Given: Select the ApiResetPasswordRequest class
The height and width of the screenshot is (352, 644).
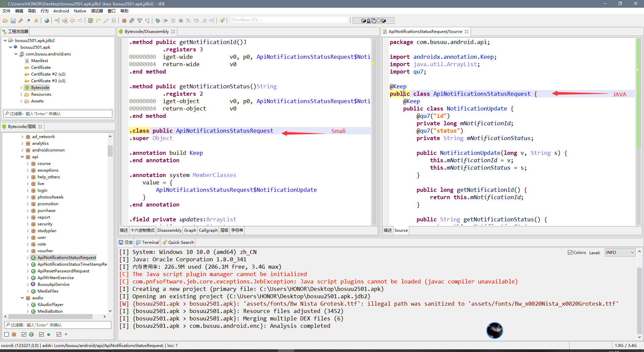Looking at the screenshot, I should (63, 271).
